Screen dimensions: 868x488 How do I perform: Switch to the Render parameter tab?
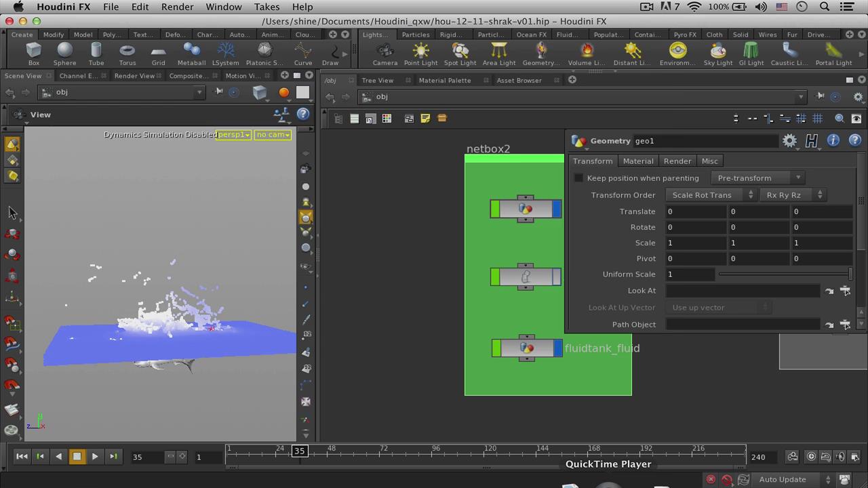coord(677,161)
